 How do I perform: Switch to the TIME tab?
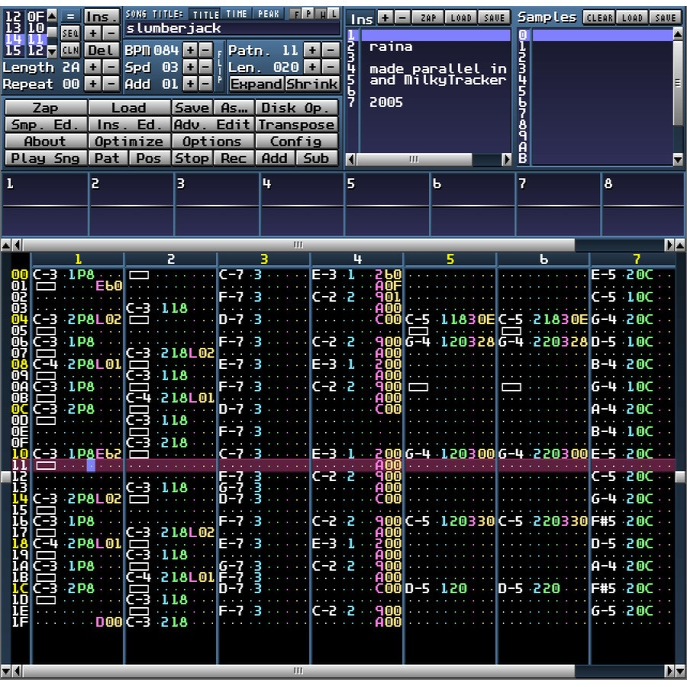(236, 14)
